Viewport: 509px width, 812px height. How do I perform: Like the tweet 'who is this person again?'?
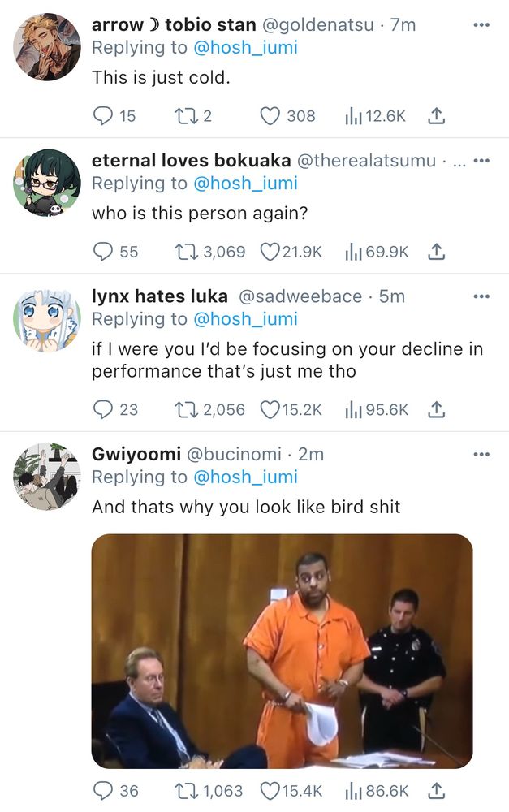point(270,252)
